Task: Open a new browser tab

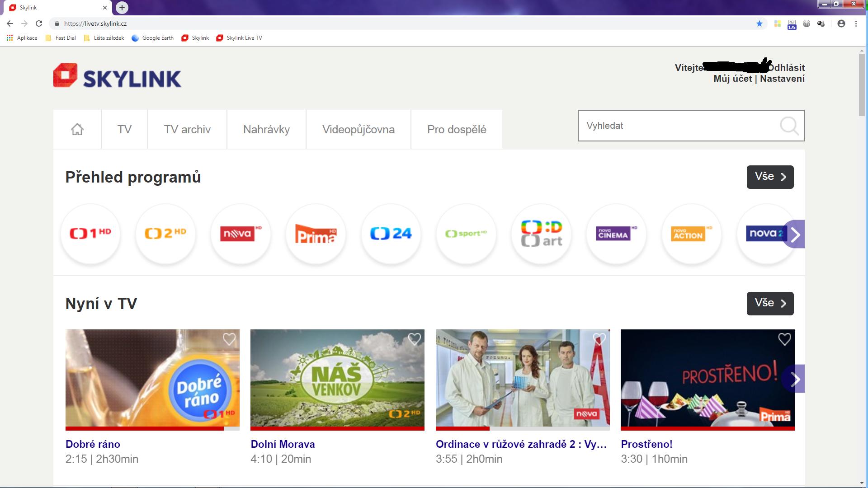Action: click(122, 7)
